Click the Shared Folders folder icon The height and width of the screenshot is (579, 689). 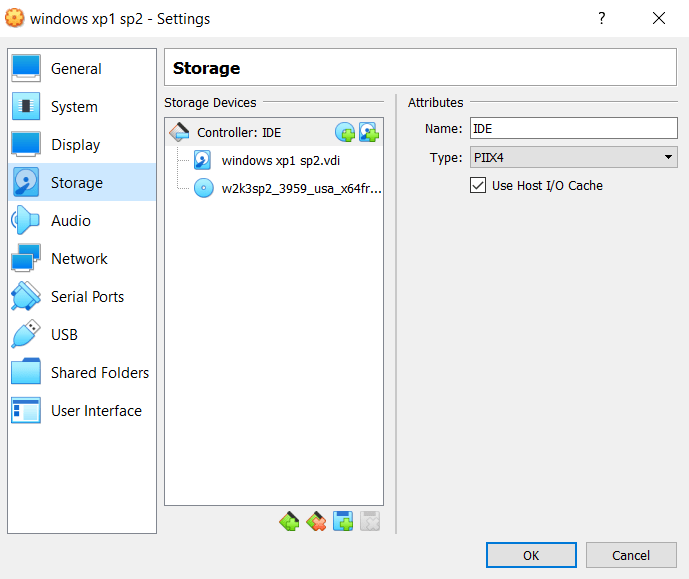tap(26, 372)
